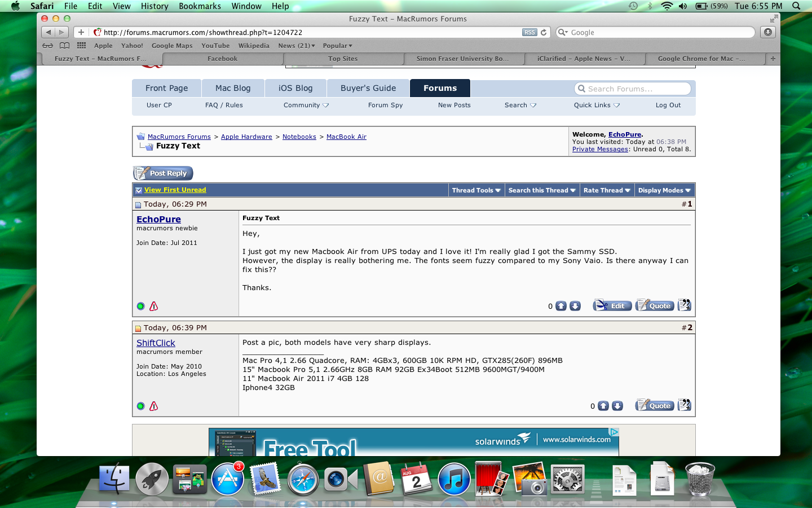Switch to Google Chrome for Mac tab
Image resolution: width=812 pixels, height=508 pixels.
pyautogui.click(x=701, y=58)
